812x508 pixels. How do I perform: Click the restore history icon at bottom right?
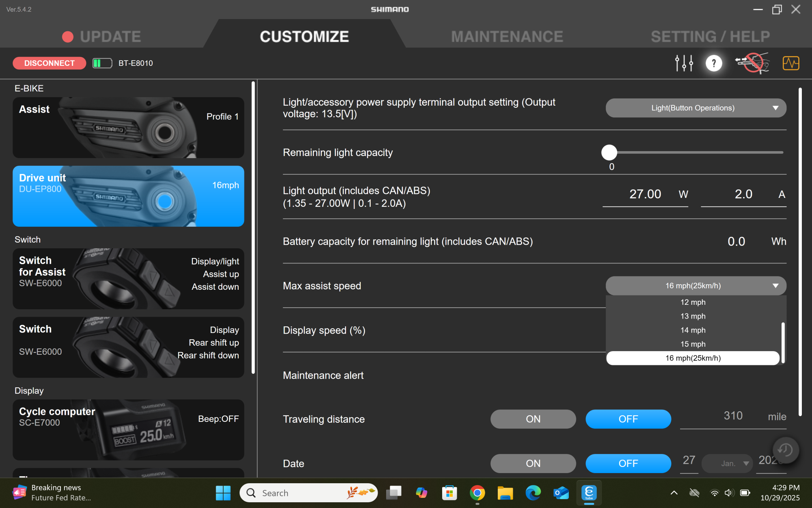click(785, 450)
